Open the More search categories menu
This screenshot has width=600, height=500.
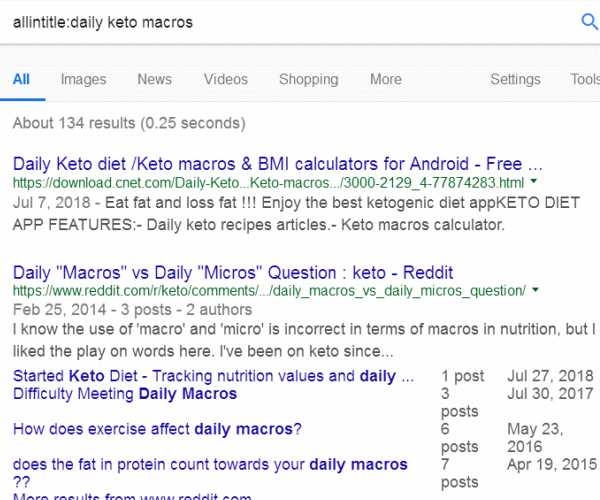[385, 80]
